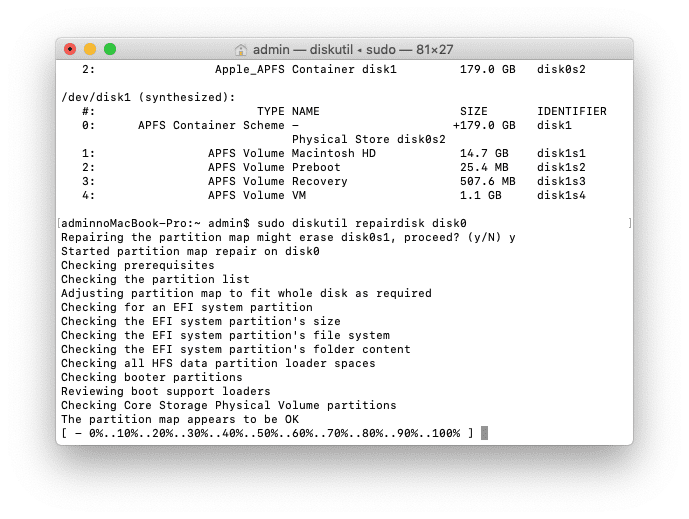
Task: Click "EFI system partition's file system" line
Action: tap(225, 336)
